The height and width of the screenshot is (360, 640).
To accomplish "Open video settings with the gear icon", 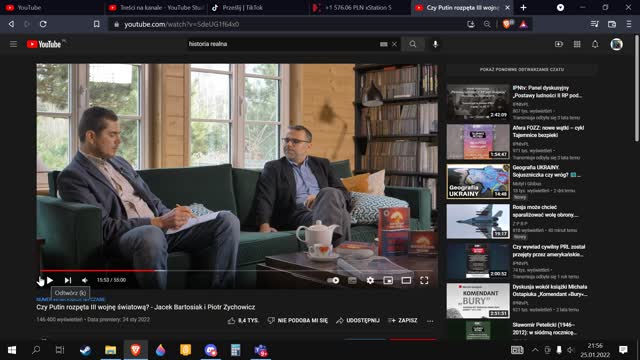I will (x=370, y=280).
